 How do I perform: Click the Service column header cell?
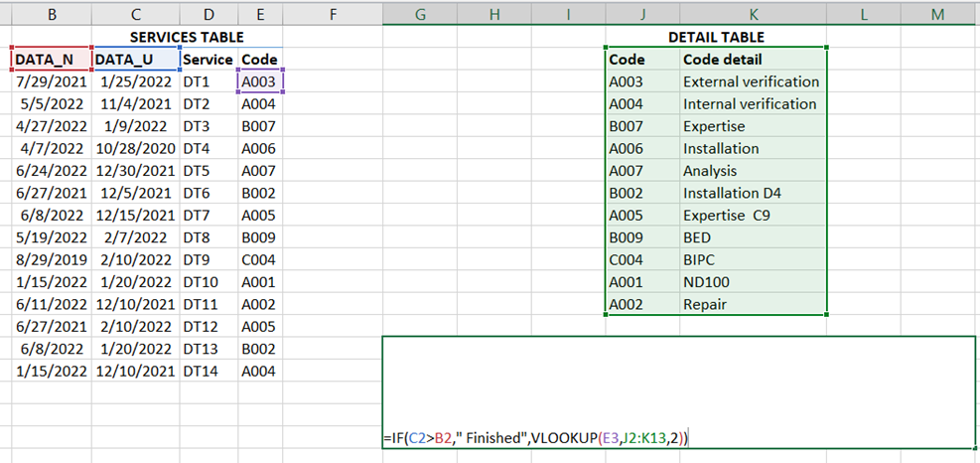[x=209, y=59]
